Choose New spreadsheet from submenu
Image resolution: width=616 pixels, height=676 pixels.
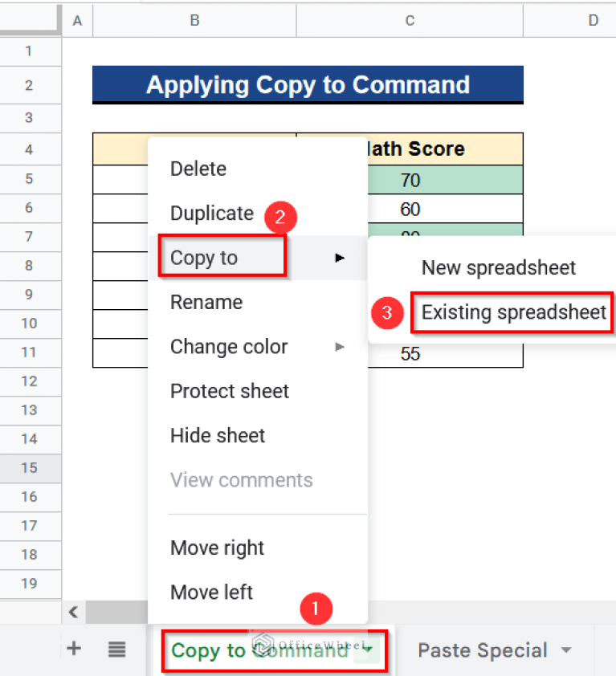point(499,267)
